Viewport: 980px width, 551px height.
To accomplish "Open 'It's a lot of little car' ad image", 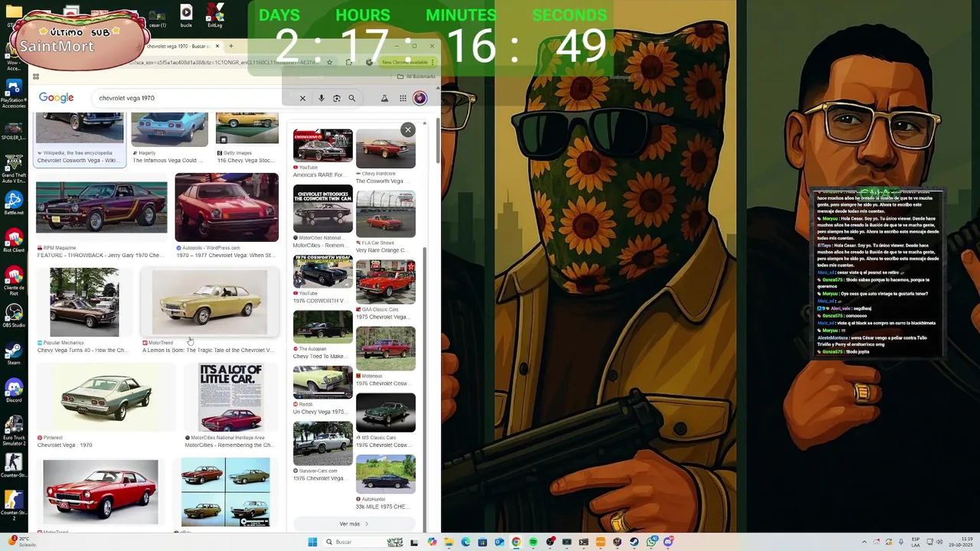I will tap(230, 398).
